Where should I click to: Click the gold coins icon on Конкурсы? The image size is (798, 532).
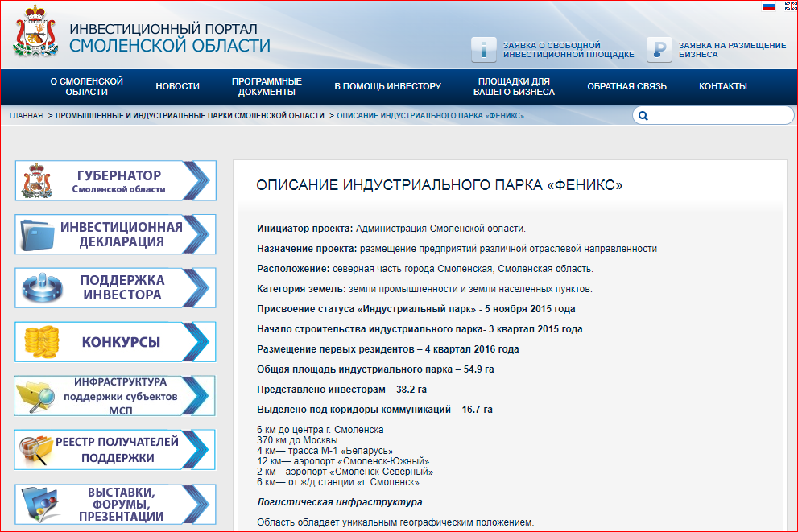(x=40, y=342)
